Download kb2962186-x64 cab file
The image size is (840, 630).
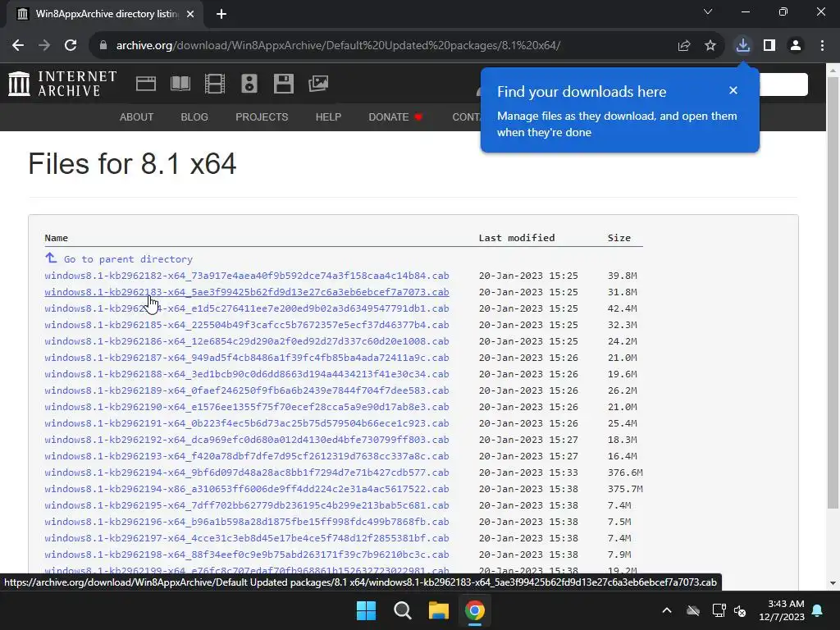click(246, 341)
